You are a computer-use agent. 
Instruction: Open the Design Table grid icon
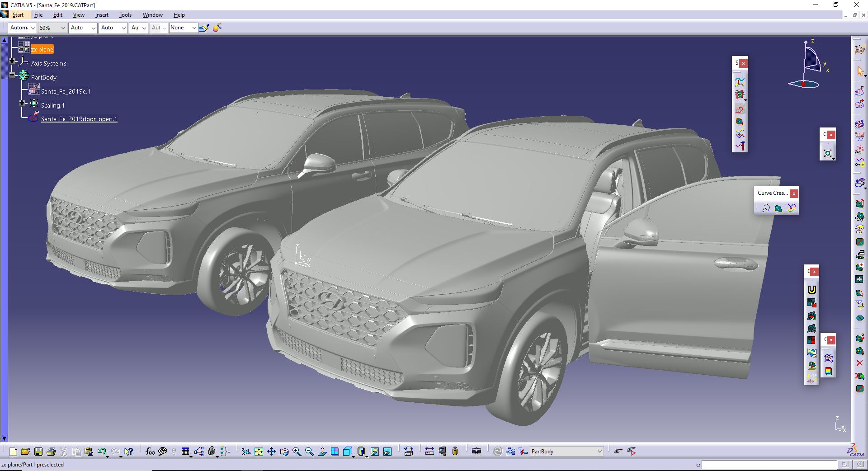tap(185, 451)
